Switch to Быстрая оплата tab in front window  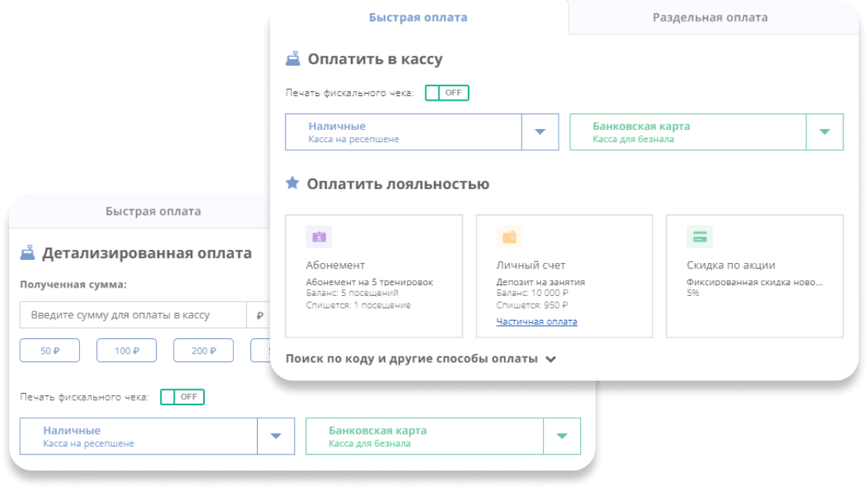point(418,17)
